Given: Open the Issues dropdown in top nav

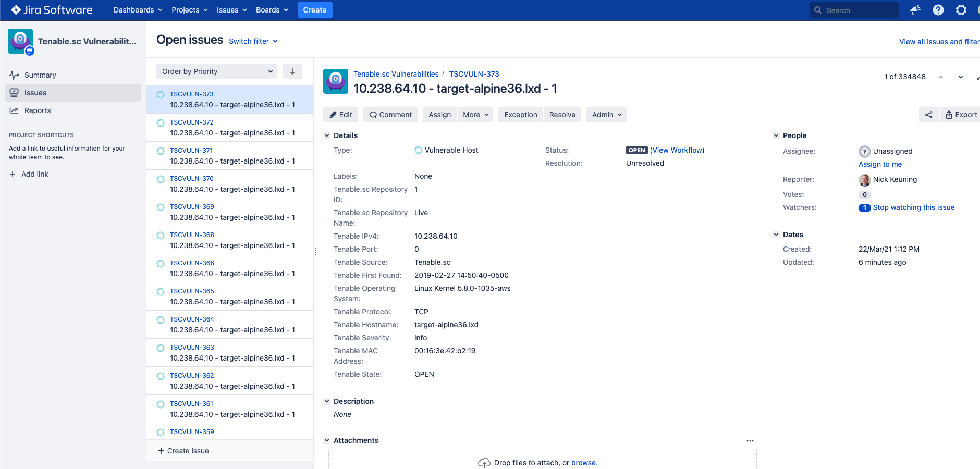Looking at the screenshot, I should click(x=232, y=10).
